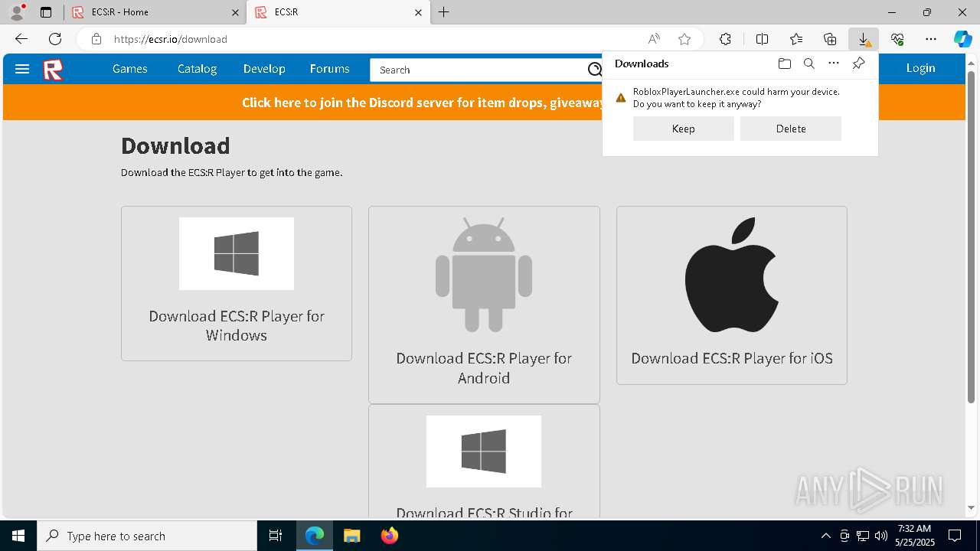Image resolution: width=980 pixels, height=551 pixels.
Task: Open Copilot sidebar icon
Action: click(963, 39)
